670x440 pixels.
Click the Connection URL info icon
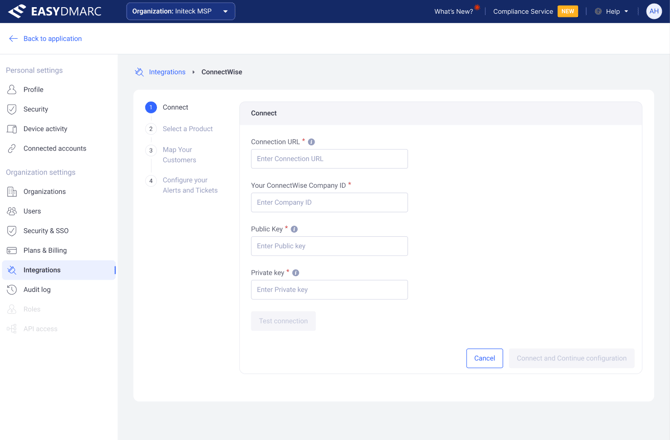click(x=311, y=142)
